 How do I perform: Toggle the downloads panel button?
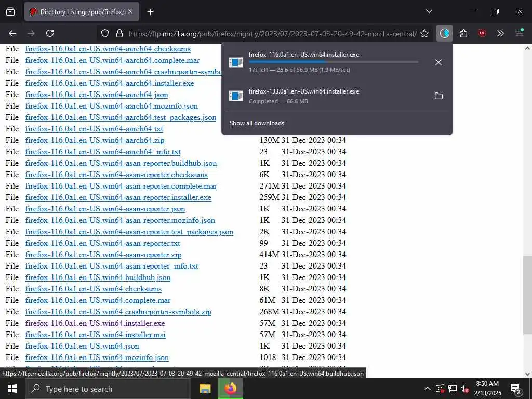coord(445,33)
